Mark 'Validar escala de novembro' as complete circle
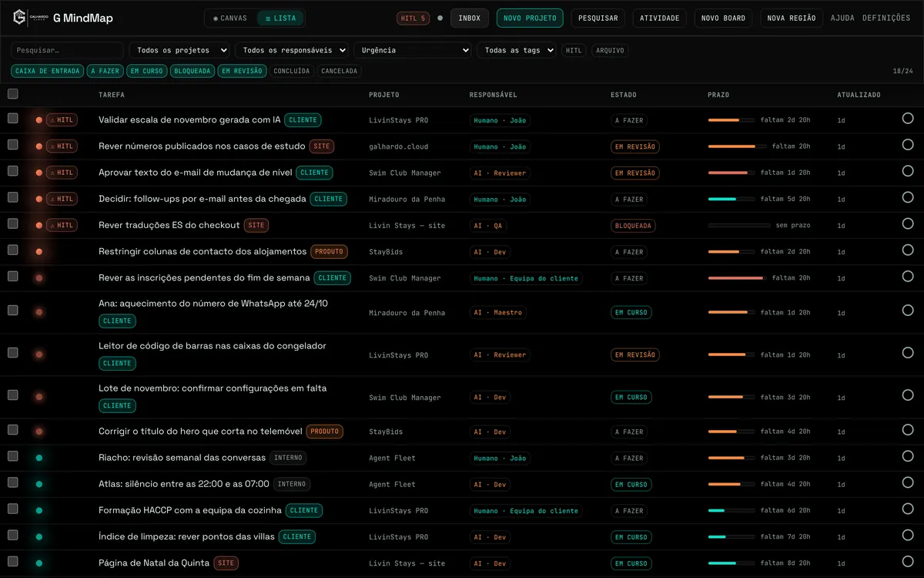Screen dimensions: 924x578 pyautogui.click(x=908, y=119)
